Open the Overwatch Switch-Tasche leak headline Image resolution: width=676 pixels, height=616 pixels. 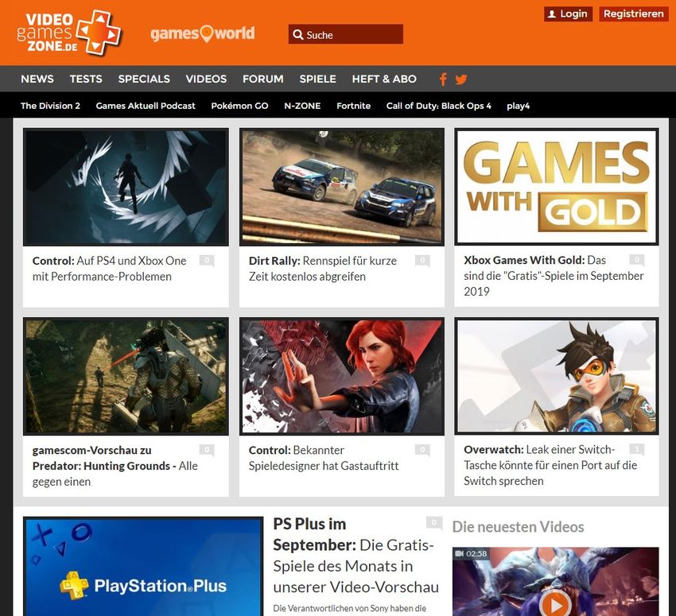pos(550,465)
